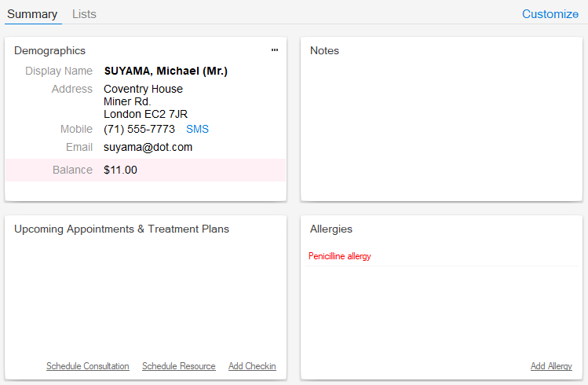
Task: Select the Penicilline allergy entry
Action: coord(339,256)
